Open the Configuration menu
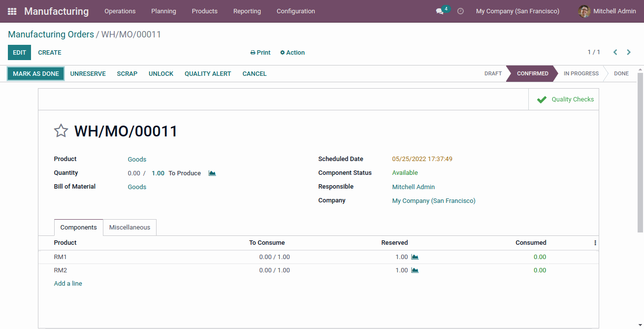Viewport: 644px width, 329px height. pyautogui.click(x=296, y=11)
